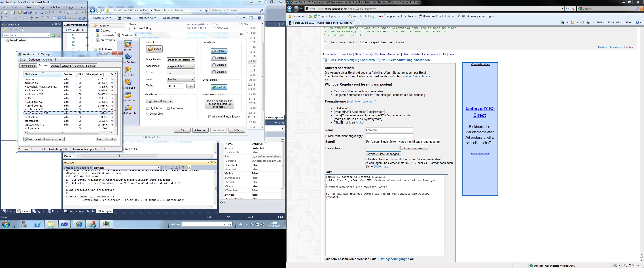Go to Internet Explorer home page
The width and height of the screenshot is (644, 268).
tap(563, 22)
